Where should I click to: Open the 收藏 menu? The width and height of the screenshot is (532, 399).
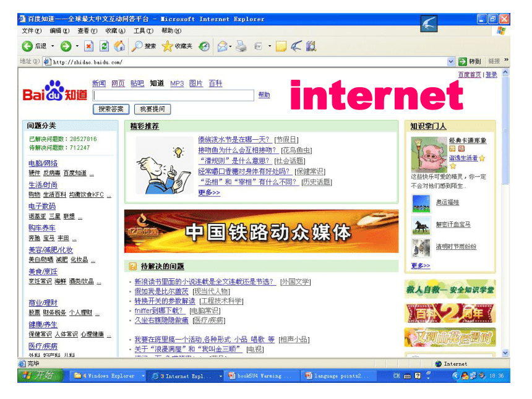click(x=115, y=31)
